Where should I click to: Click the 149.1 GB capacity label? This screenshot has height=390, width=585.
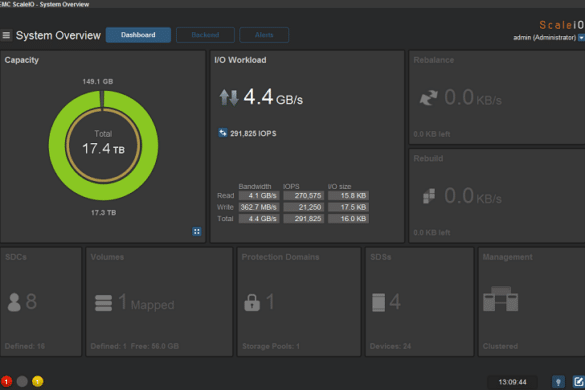(98, 81)
